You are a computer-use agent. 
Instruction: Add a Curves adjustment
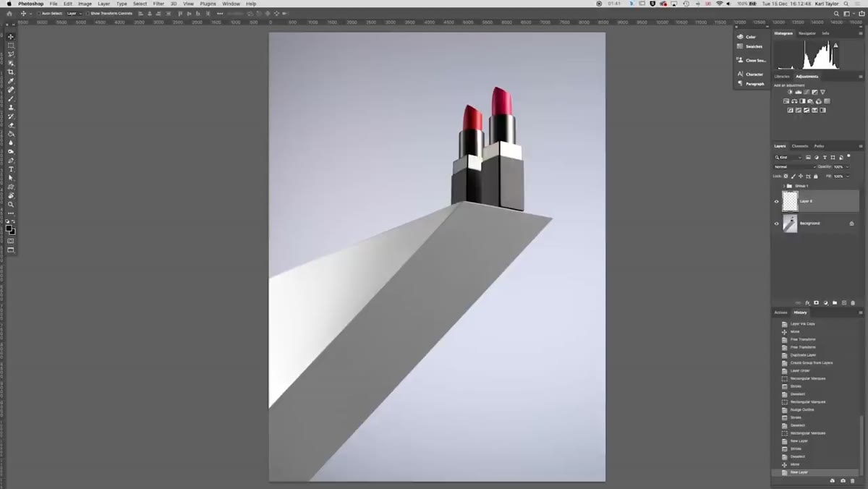coord(807,92)
